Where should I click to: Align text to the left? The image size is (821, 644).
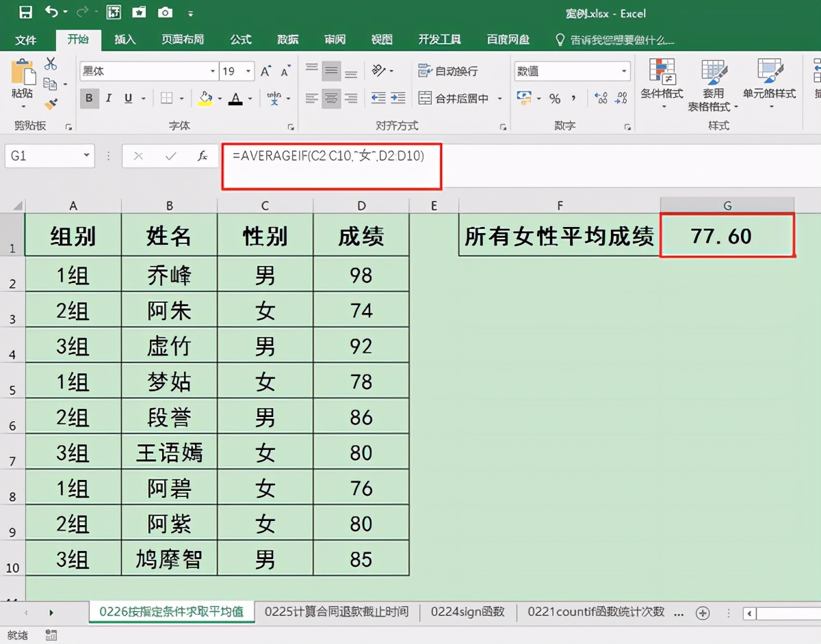click(312, 98)
